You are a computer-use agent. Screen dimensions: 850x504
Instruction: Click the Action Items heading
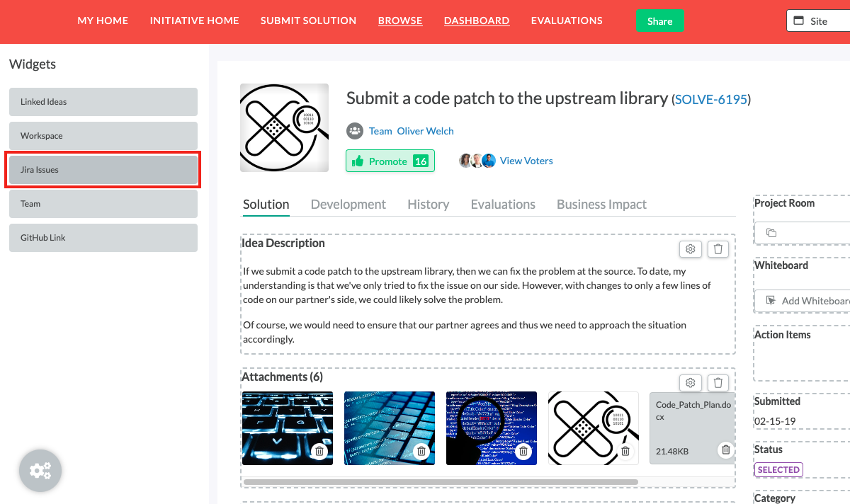(783, 335)
